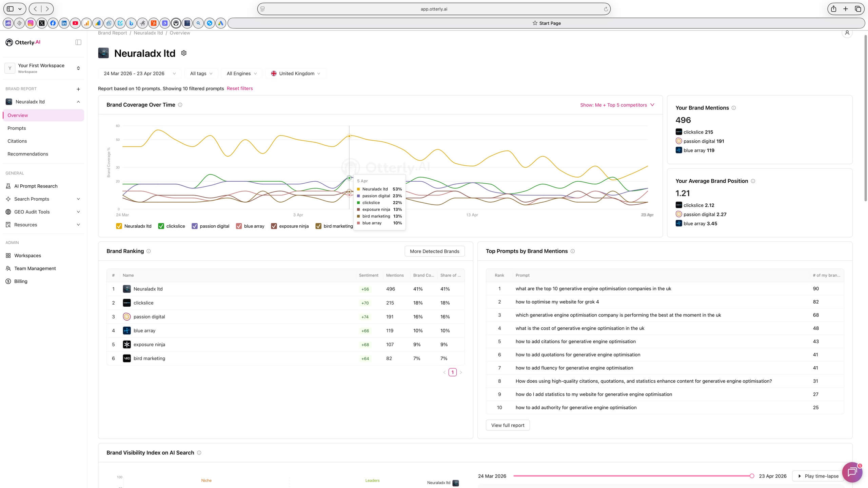This screenshot has width=868, height=488.
Task: Click info icon beside Brand Coverage Over Time
Action: coord(180,105)
